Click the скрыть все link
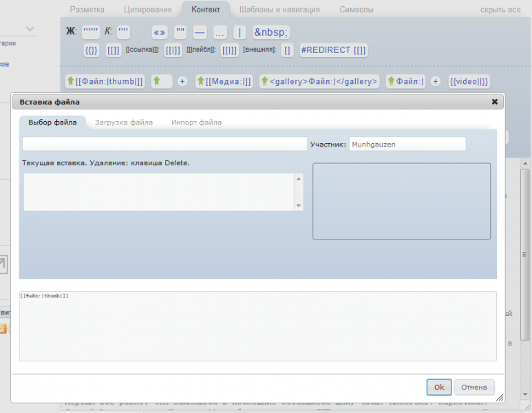This screenshot has height=413, width=532. pos(500,10)
